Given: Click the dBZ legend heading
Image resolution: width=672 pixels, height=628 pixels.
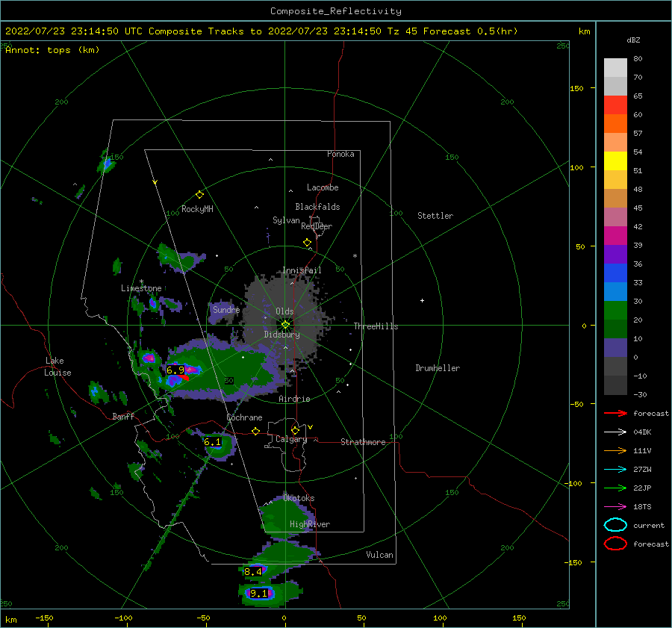Looking at the screenshot, I should pos(633,40).
